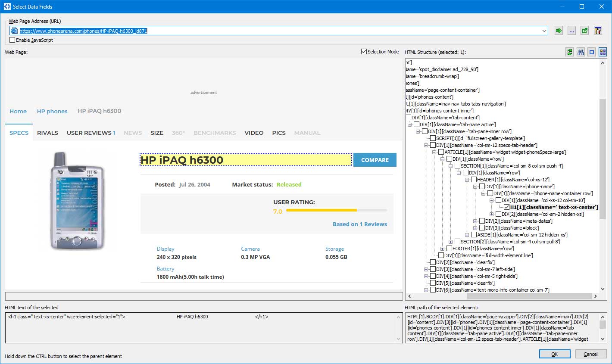Follow the Home breadcrumb link
Viewport: 612px width, 364px height.
coord(18,111)
